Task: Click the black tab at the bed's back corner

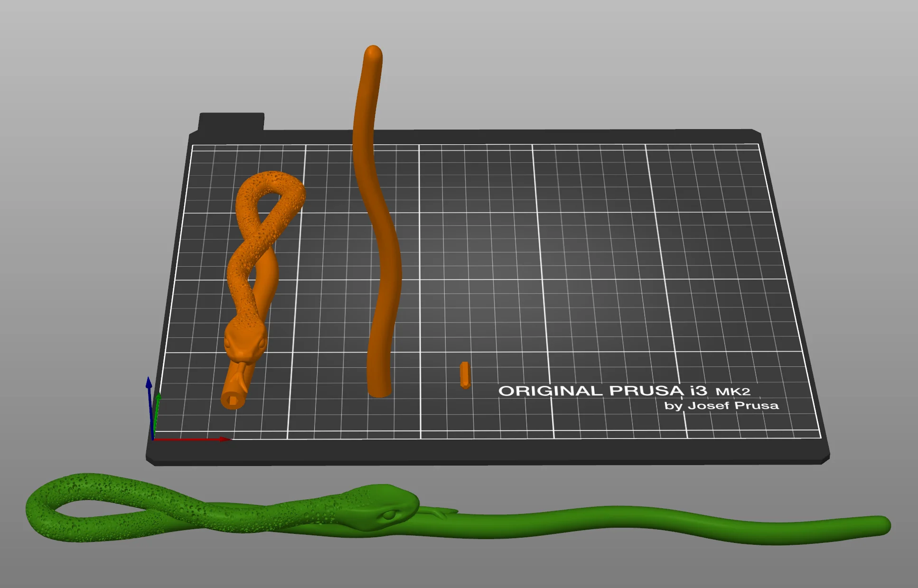Action: (x=231, y=122)
